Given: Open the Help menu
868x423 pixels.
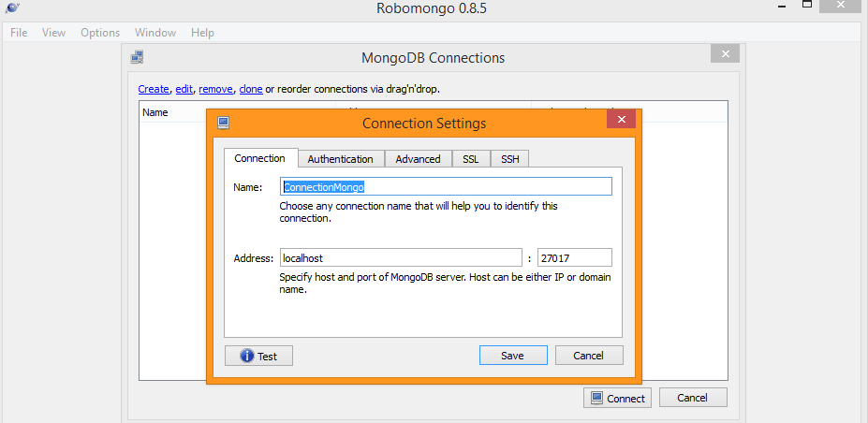Looking at the screenshot, I should click(x=202, y=33).
